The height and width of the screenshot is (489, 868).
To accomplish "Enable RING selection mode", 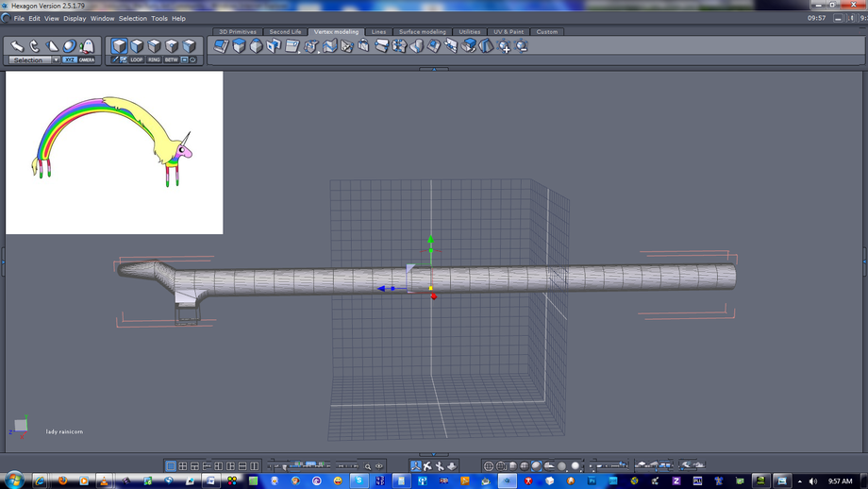I will [x=154, y=60].
